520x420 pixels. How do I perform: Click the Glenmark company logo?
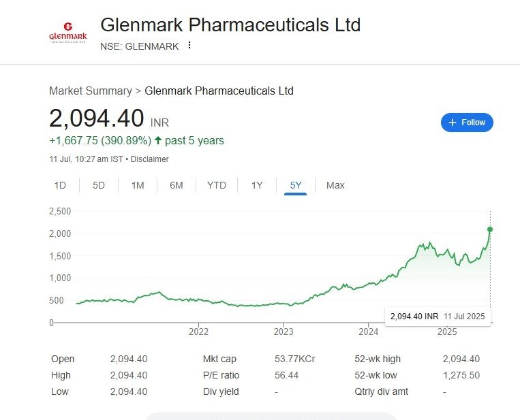point(68,33)
